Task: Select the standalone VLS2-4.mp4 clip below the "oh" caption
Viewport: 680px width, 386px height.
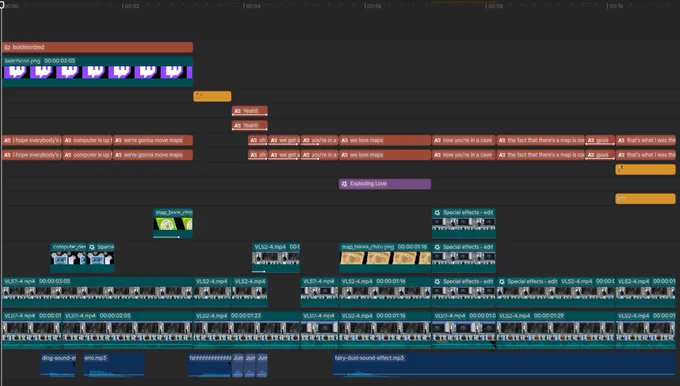Action: coord(276,258)
